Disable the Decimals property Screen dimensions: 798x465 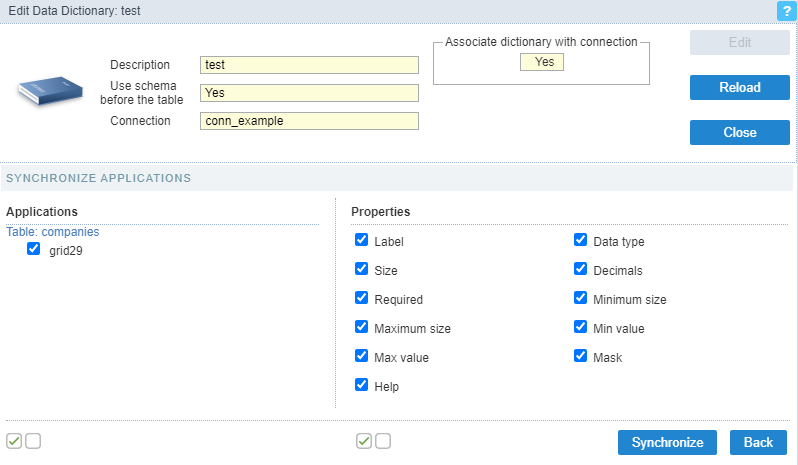click(580, 269)
